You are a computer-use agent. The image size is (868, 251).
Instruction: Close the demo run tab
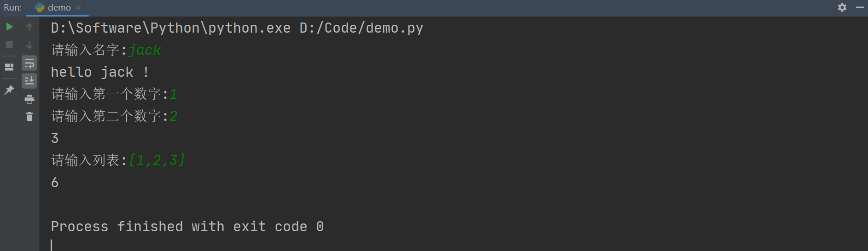coord(78,8)
